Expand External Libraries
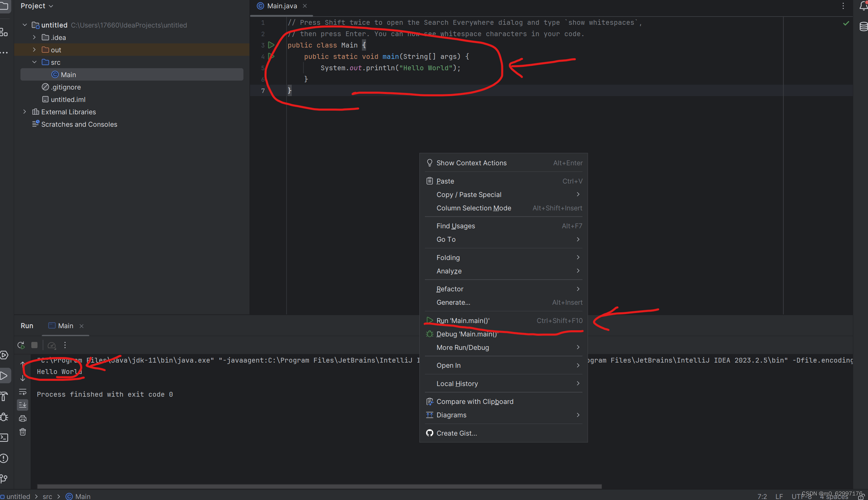This screenshot has height=500, width=868. pos(24,112)
